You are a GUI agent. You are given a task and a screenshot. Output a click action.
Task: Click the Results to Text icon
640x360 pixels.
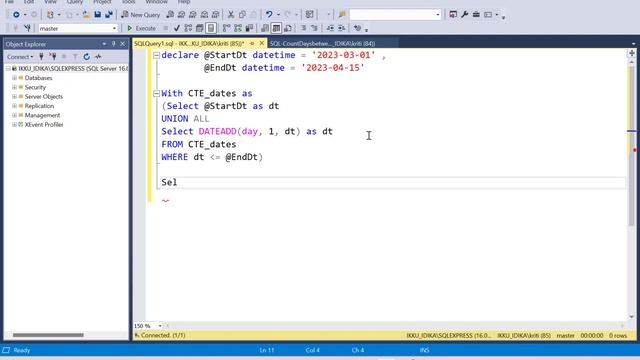click(x=265, y=28)
